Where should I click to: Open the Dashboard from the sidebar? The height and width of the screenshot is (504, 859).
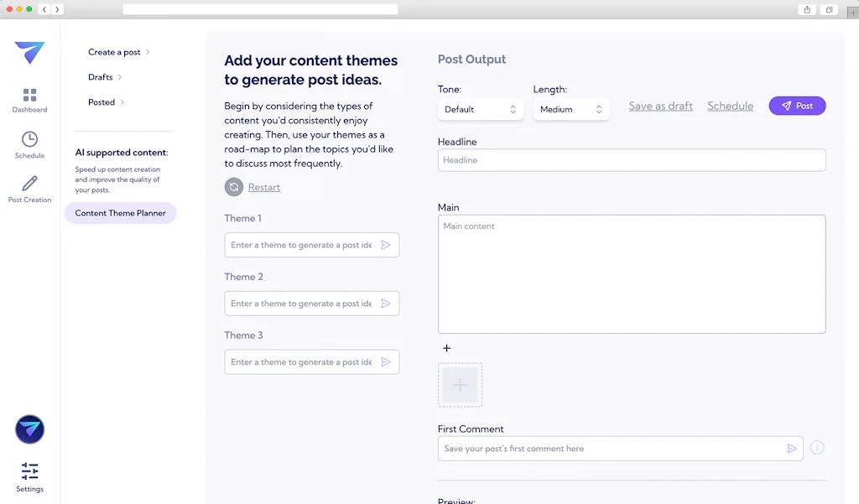[29, 99]
